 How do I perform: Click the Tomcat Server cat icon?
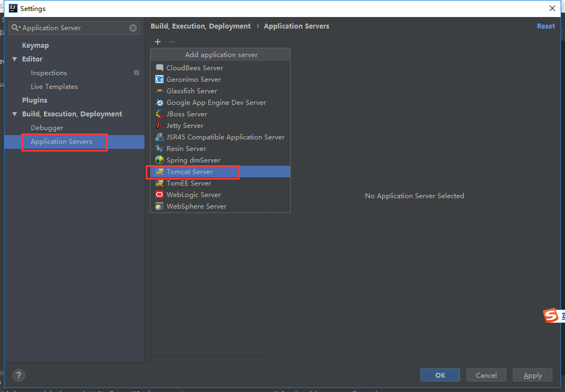tap(159, 171)
